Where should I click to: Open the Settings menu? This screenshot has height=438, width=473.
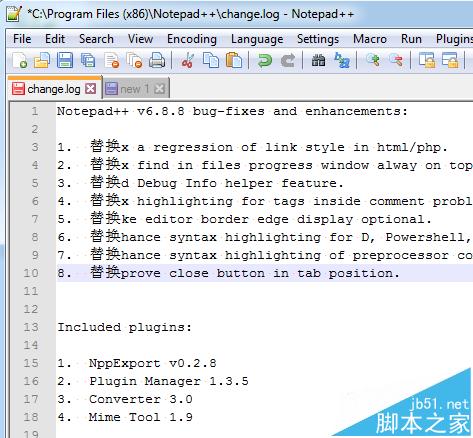(x=318, y=39)
